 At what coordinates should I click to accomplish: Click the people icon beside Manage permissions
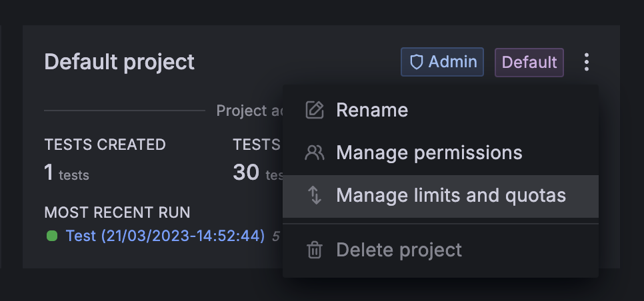coord(314,153)
